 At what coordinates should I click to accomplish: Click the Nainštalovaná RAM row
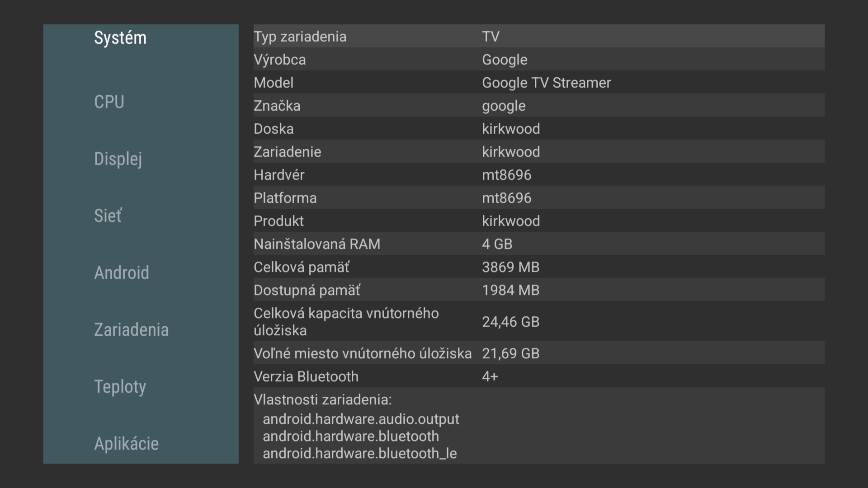[x=538, y=244]
